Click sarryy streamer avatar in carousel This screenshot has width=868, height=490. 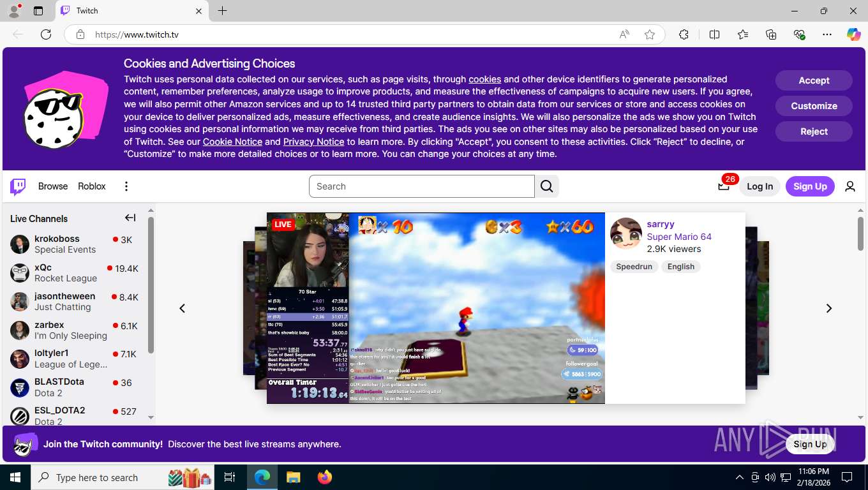click(626, 234)
